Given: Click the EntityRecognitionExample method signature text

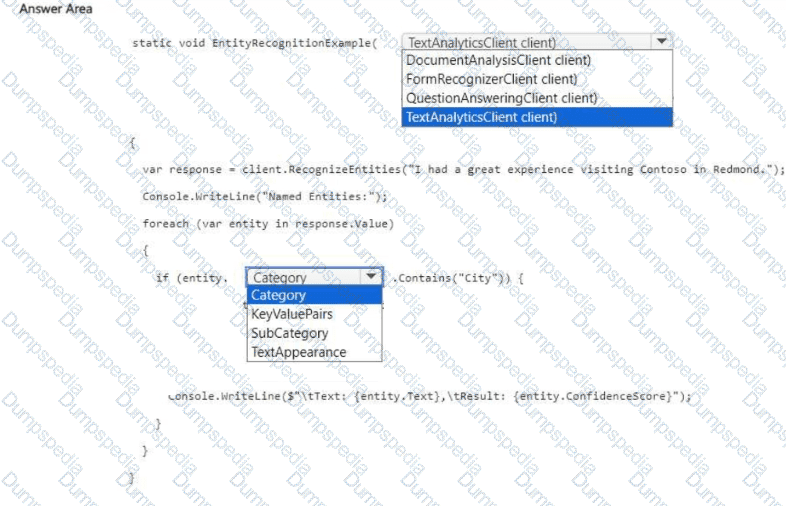Looking at the screenshot, I should [254, 43].
